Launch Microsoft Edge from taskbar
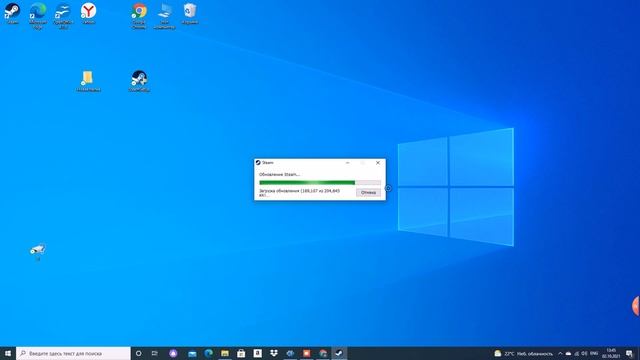The height and width of the screenshot is (360, 640). 209,353
